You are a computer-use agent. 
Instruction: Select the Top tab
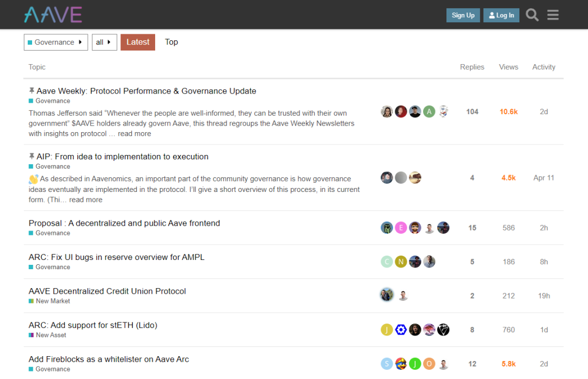[x=171, y=42]
